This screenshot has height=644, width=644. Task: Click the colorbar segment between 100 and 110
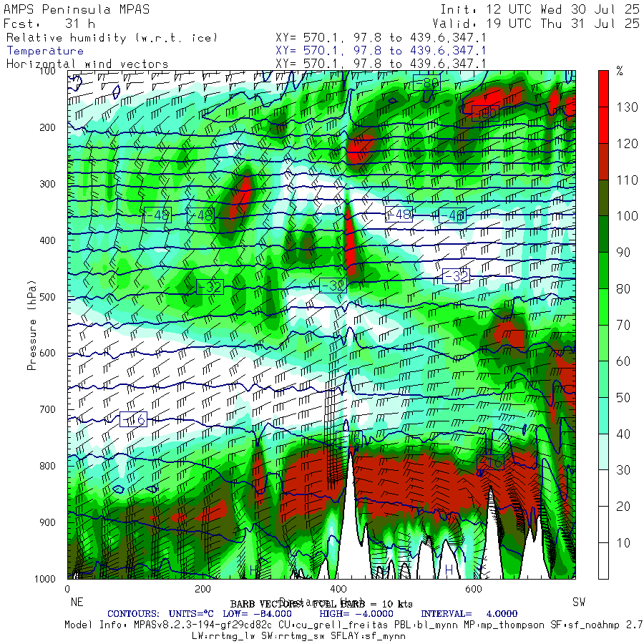(x=603, y=198)
